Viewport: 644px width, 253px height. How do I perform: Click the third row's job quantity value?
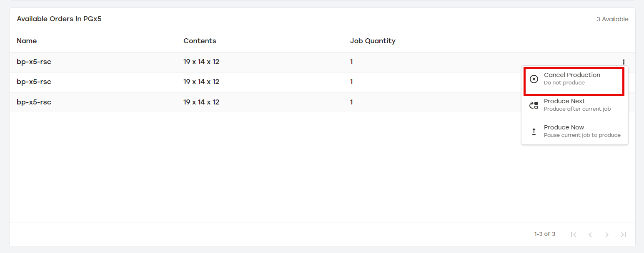(351, 102)
